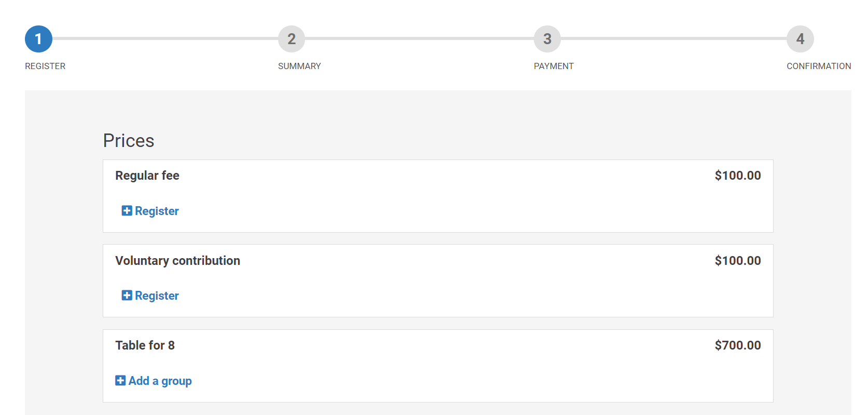This screenshot has width=868, height=415.
Task: Click the Voluntary contribution title
Action: coord(177,261)
